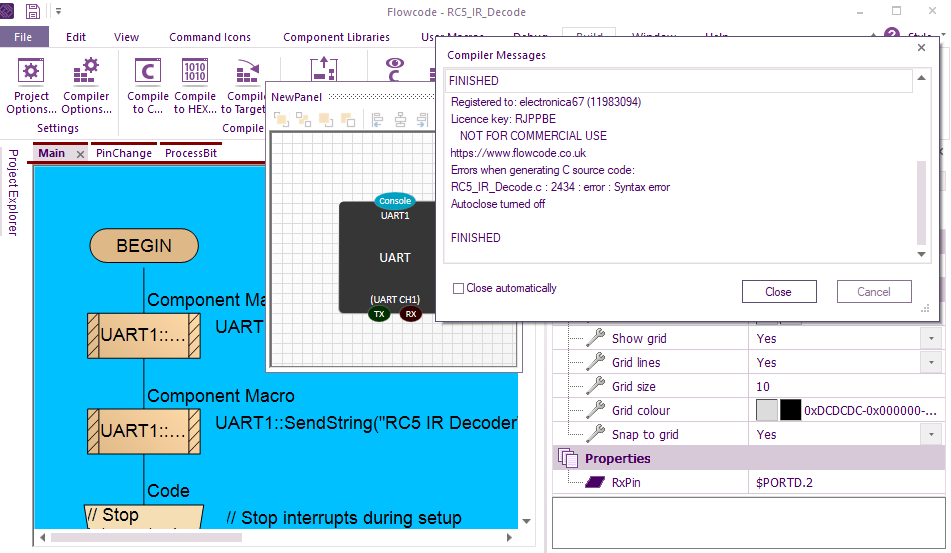
Task: Select the Main flowchart tab
Action: click(x=52, y=153)
